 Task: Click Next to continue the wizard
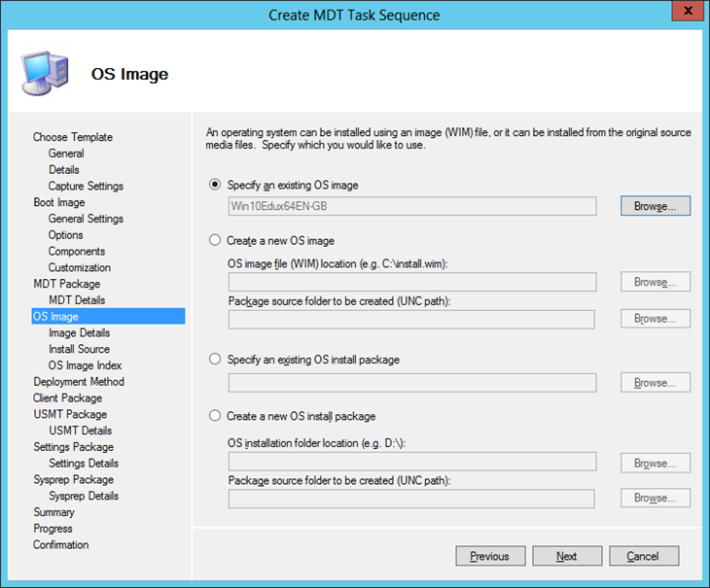click(x=567, y=556)
